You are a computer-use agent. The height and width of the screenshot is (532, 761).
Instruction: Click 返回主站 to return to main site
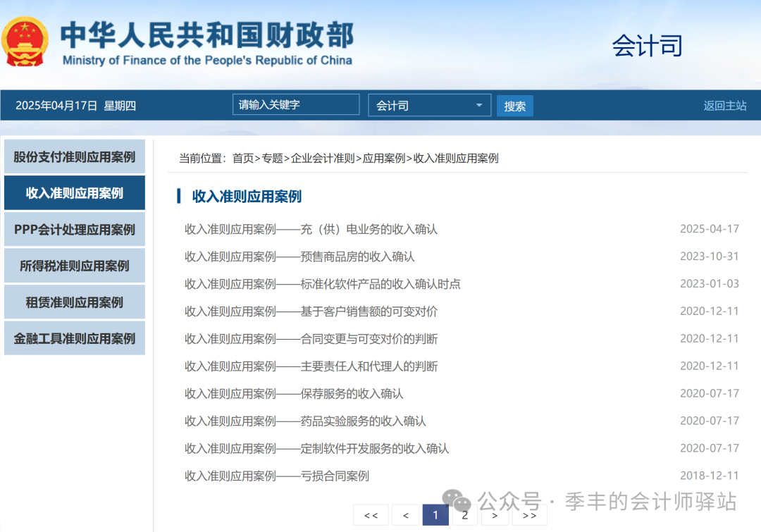(x=724, y=104)
